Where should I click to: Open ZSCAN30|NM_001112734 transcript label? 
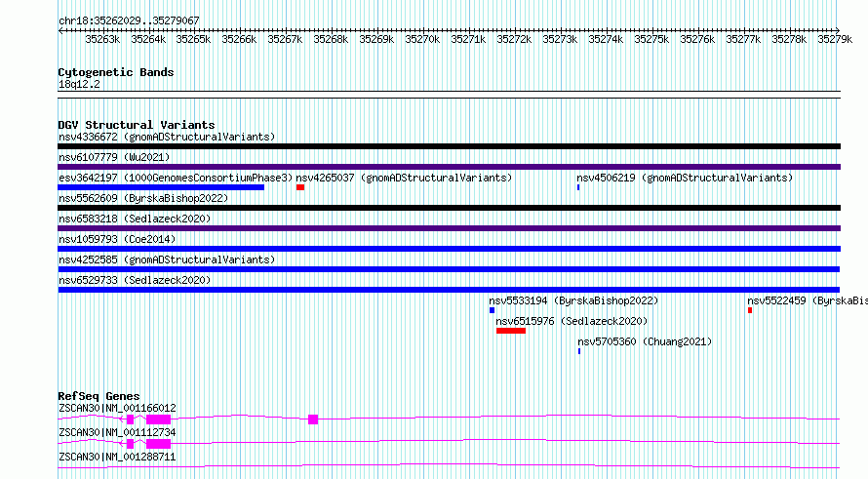tap(117, 432)
